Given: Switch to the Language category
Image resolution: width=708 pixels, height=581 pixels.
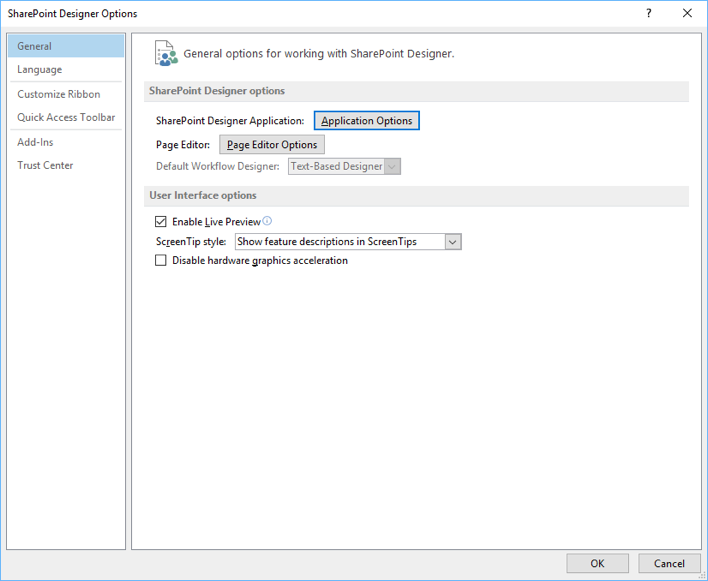Looking at the screenshot, I should point(66,70).
